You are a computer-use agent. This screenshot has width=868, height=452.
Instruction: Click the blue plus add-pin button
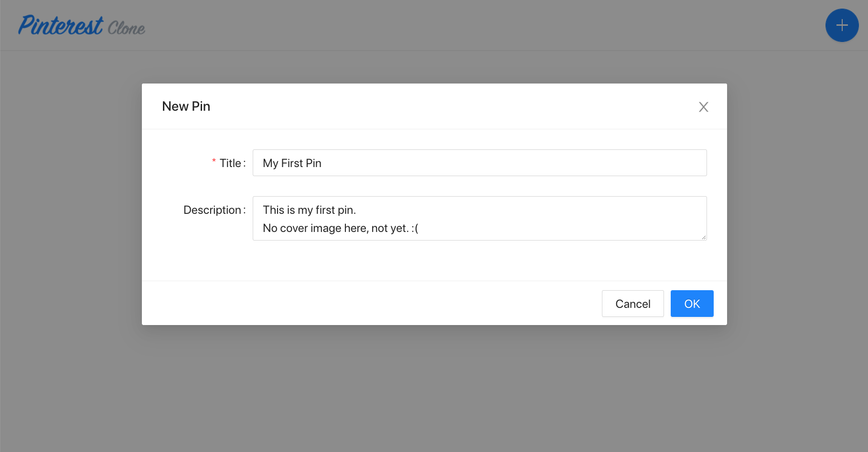(842, 25)
